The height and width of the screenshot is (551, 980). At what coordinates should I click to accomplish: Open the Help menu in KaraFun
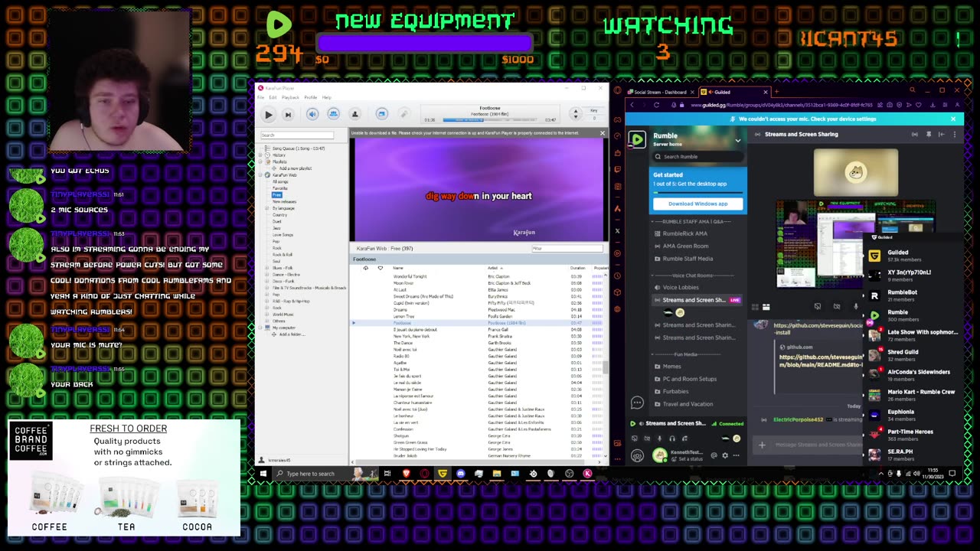[327, 97]
